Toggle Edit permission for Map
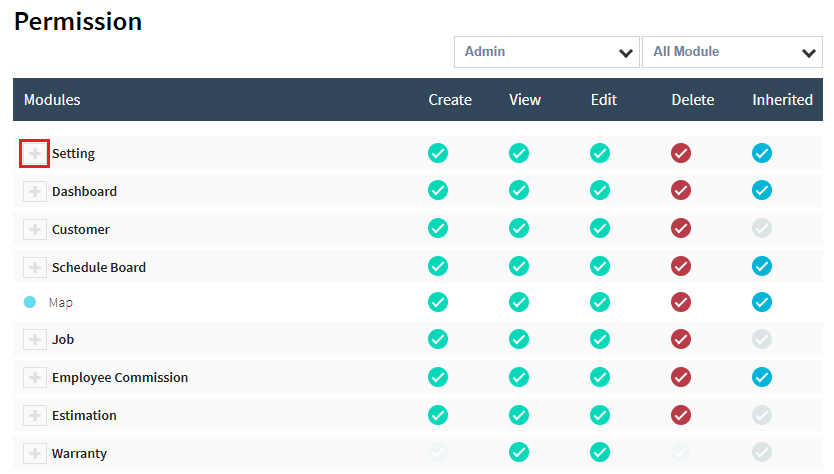The height and width of the screenshot is (474, 834). coord(600,302)
